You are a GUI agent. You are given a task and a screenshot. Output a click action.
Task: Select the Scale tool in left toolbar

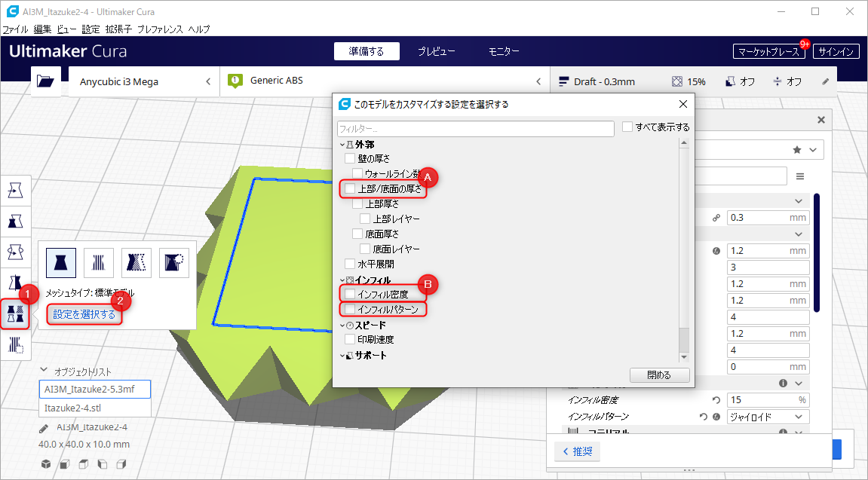click(16, 221)
